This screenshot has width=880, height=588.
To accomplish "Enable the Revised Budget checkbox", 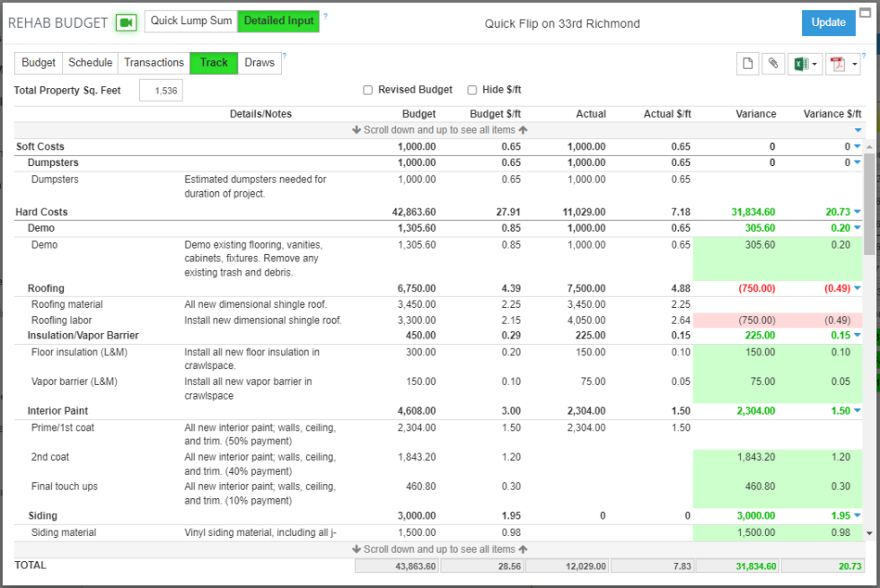I will point(367,89).
